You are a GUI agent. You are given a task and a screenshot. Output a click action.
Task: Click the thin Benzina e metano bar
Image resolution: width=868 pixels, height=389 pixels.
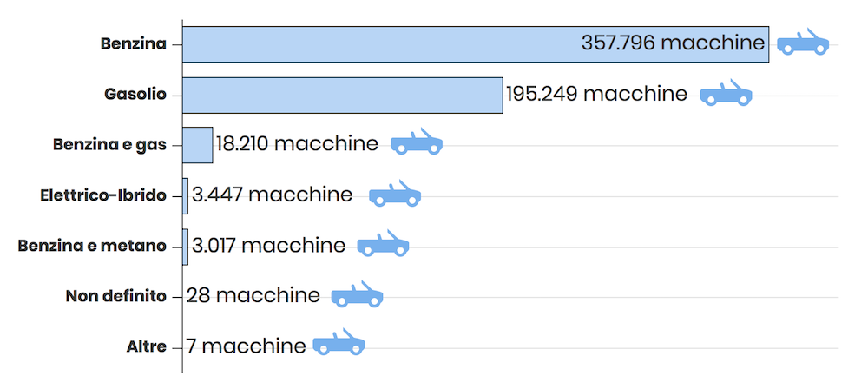click(186, 247)
